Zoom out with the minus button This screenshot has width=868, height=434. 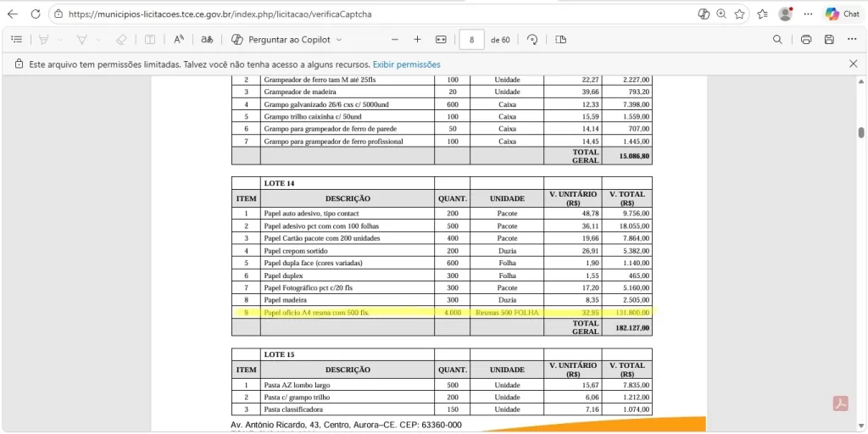click(x=394, y=40)
